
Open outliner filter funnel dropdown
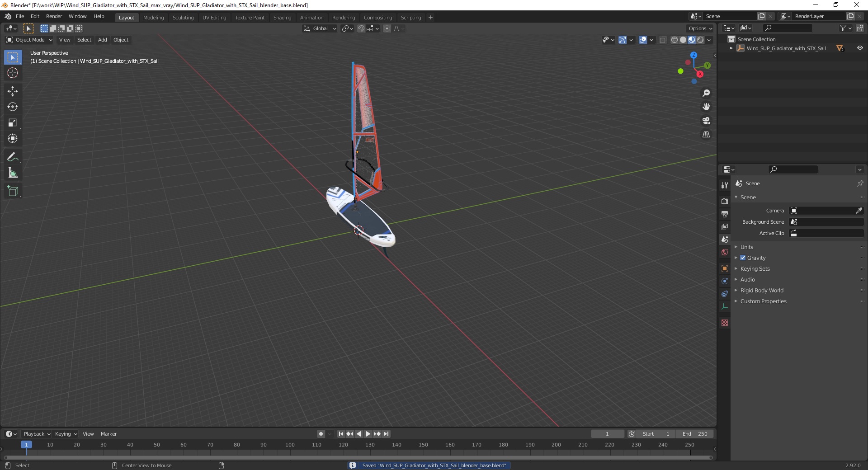point(845,28)
